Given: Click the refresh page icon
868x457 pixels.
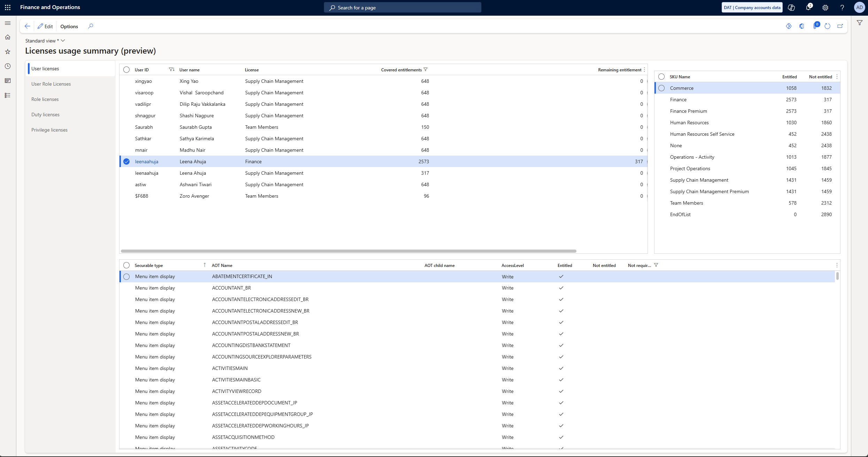Looking at the screenshot, I should coord(828,26).
